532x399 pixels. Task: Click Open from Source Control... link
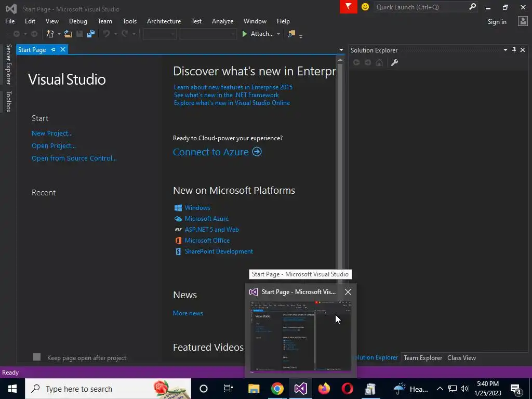point(74,158)
